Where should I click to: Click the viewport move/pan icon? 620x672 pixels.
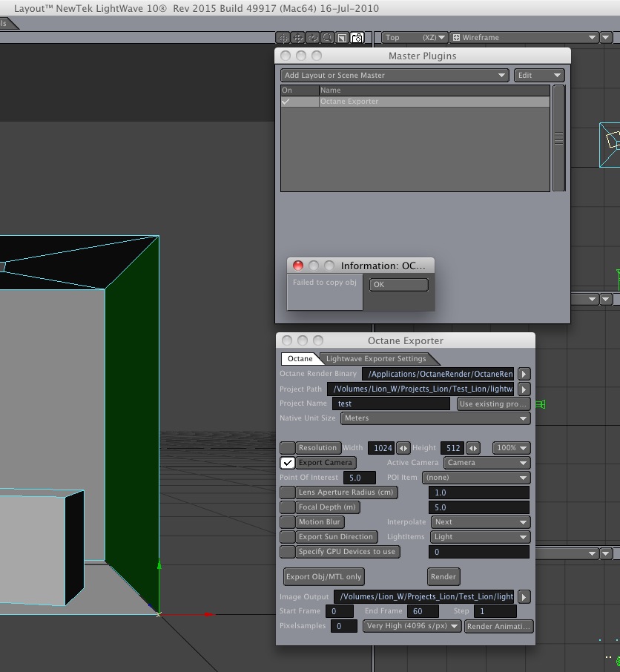click(298, 38)
